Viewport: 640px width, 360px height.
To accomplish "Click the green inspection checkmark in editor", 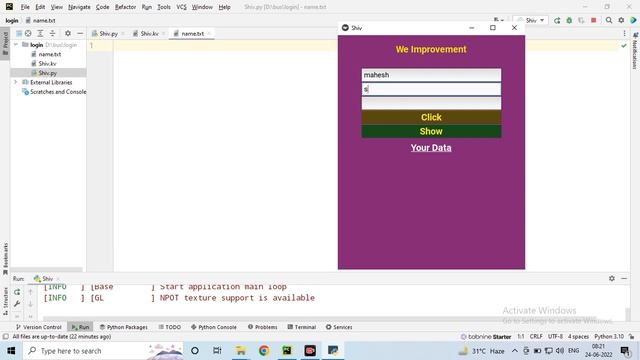I will [624, 46].
